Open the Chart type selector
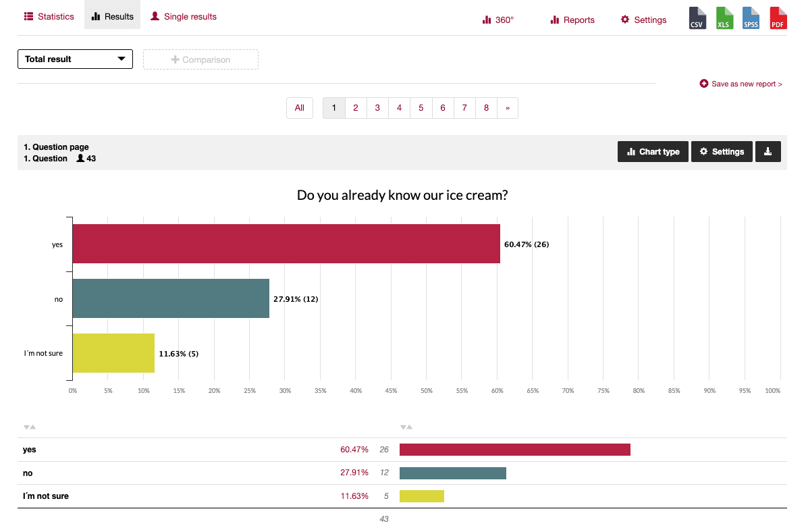This screenshot has width=806, height=532. pyautogui.click(x=652, y=151)
